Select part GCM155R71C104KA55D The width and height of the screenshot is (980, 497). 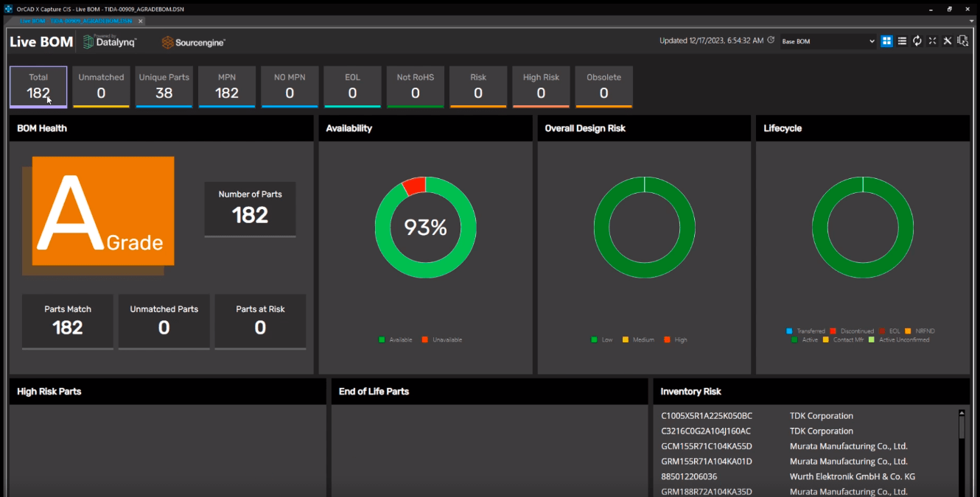pos(707,446)
